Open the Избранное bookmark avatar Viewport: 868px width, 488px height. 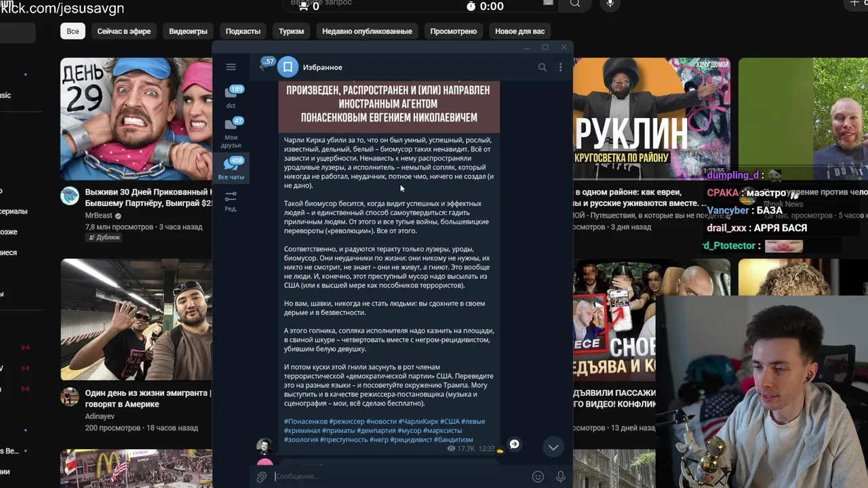point(288,67)
